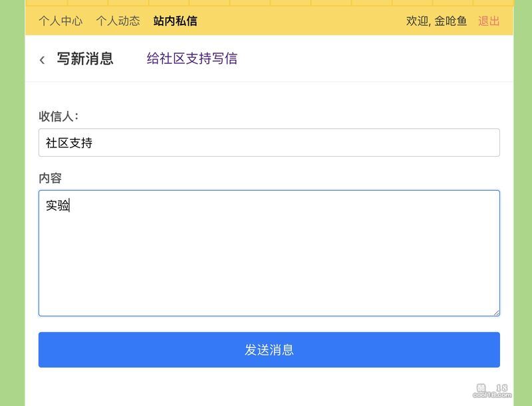Click the username 金呛鱼 in the header
Screen dimensions: 532x406
[x=451, y=21]
